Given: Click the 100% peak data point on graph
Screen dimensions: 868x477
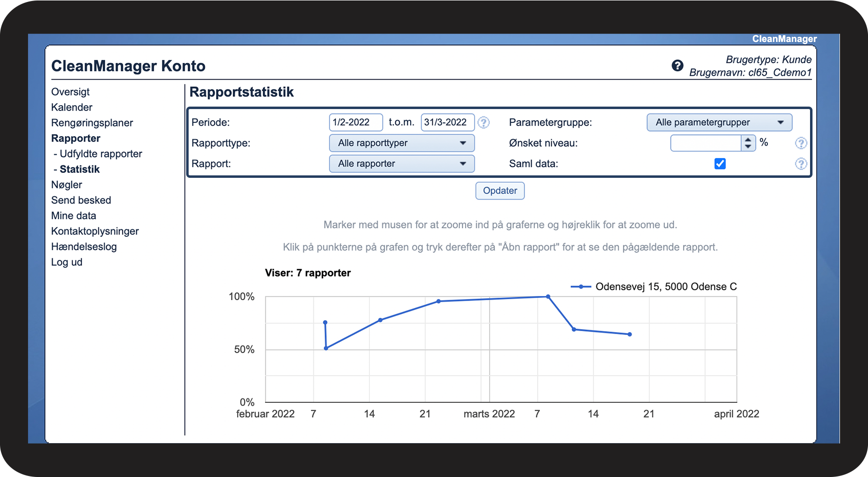Looking at the screenshot, I should coord(548,297).
